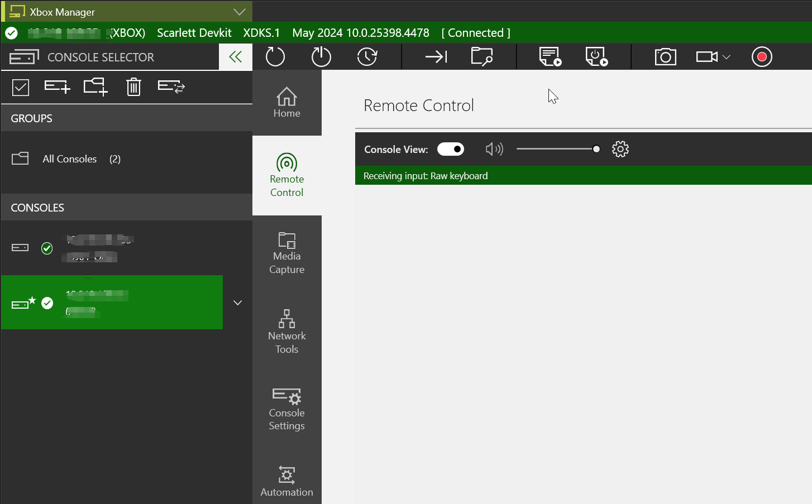Expand the highlighted console's chevron
The height and width of the screenshot is (504, 812).
[x=237, y=303]
